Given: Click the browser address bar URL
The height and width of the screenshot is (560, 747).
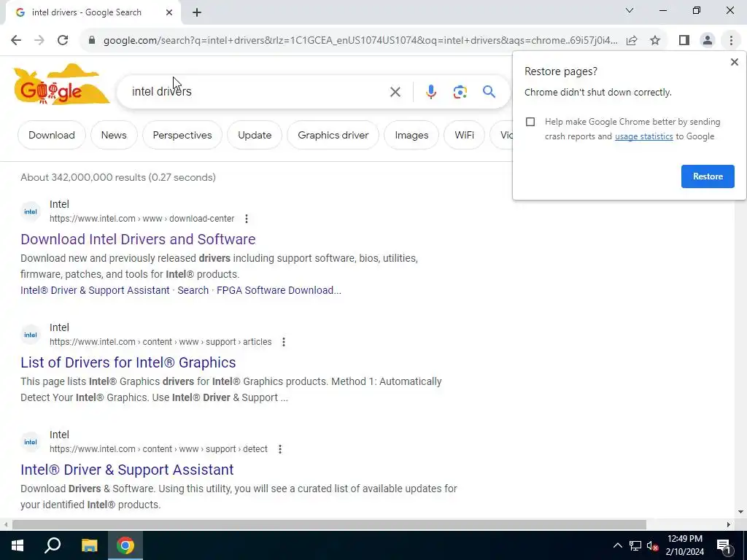Looking at the screenshot, I should point(360,41).
